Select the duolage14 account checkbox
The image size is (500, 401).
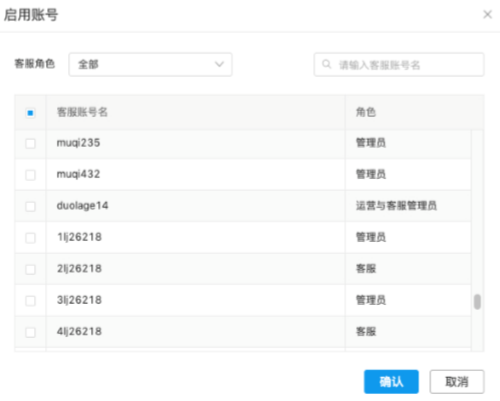coord(30,206)
